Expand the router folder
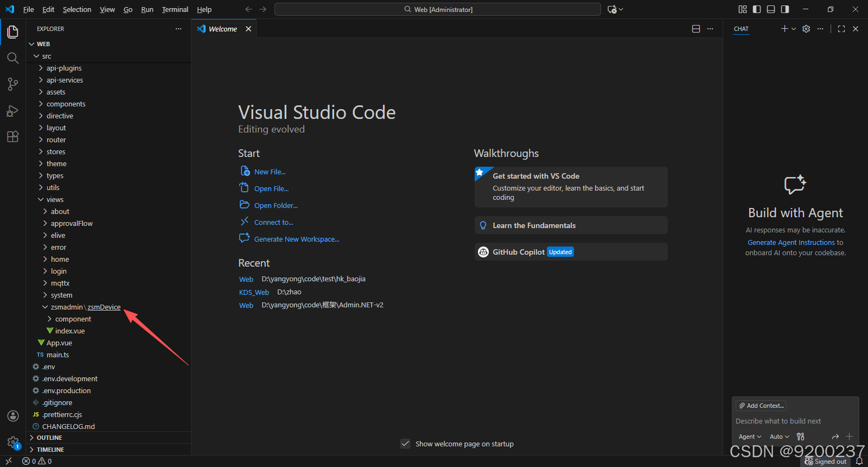 pyautogui.click(x=108, y=140)
